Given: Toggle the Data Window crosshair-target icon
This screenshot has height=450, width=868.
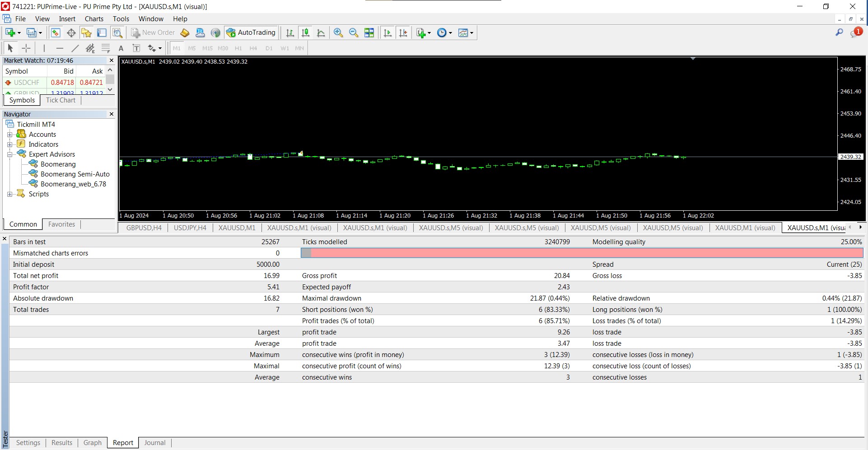Looking at the screenshot, I should point(71,32).
